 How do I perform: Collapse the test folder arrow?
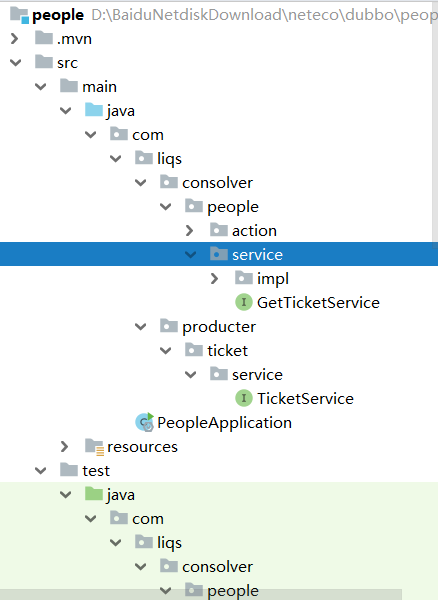tap(41, 470)
